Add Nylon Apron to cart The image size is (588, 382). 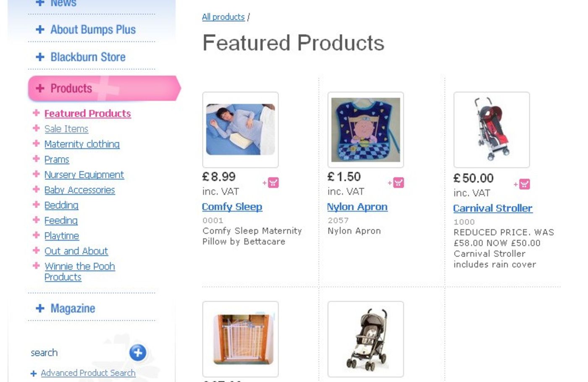(398, 183)
